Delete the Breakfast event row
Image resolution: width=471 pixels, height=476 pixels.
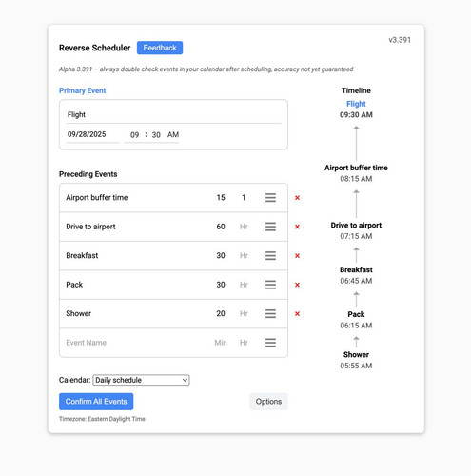pyautogui.click(x=297, y=255)
